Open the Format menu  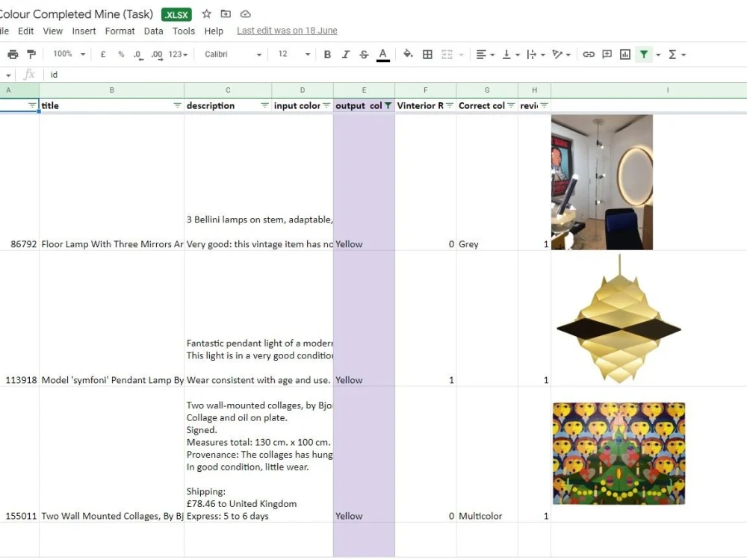click(120, 31)
